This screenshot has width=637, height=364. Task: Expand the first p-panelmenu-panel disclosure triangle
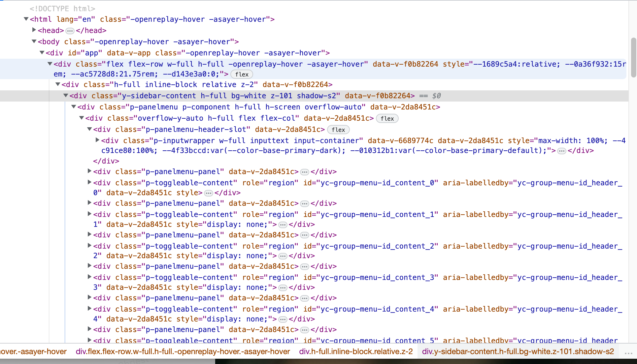[x=89, y=171]
